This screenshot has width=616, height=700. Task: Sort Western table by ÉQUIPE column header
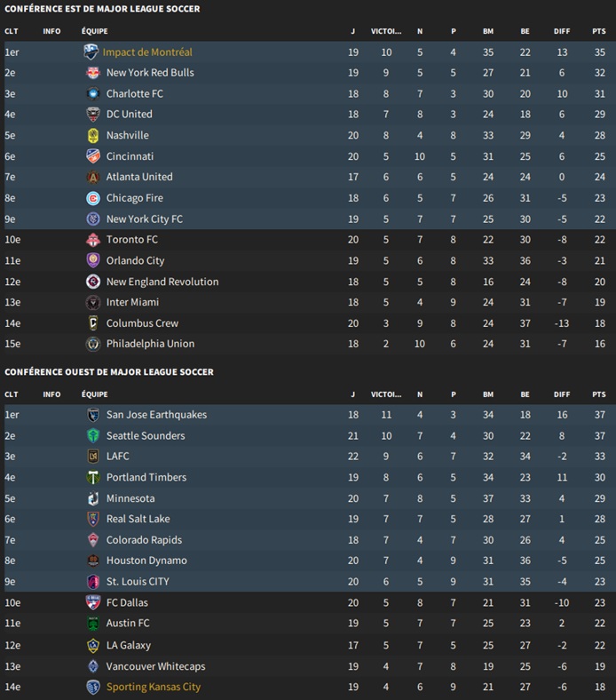tap(95, 394)
